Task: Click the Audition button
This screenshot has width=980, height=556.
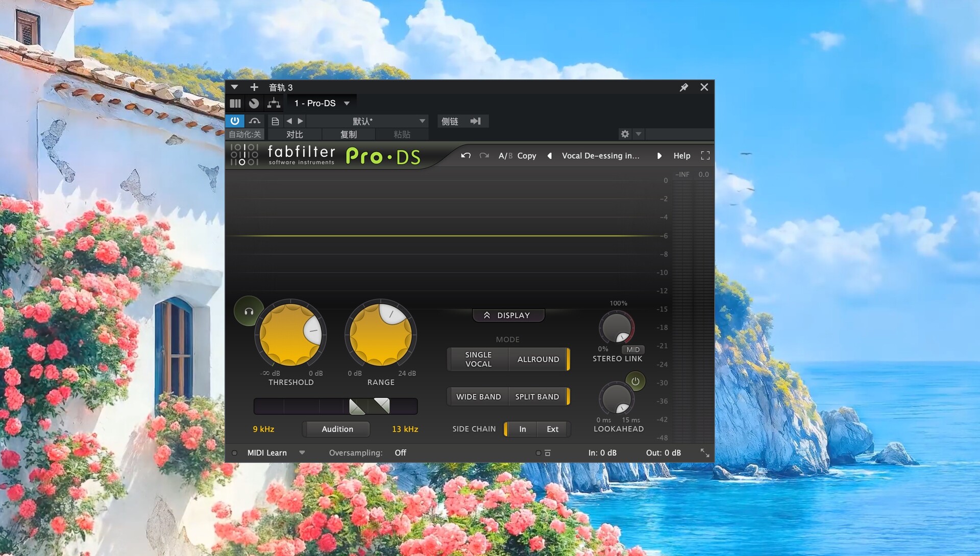Action: (337, 429)
